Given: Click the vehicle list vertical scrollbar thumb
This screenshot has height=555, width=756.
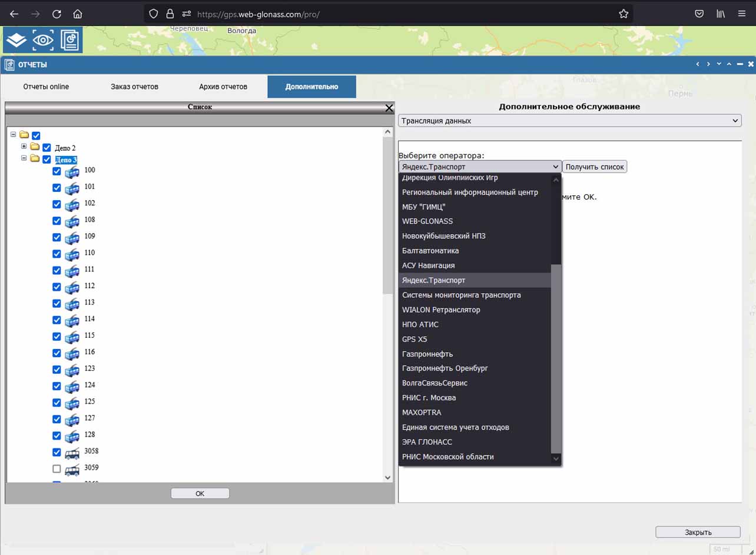Looking at the screenshot, I should [x=387, y=215].
